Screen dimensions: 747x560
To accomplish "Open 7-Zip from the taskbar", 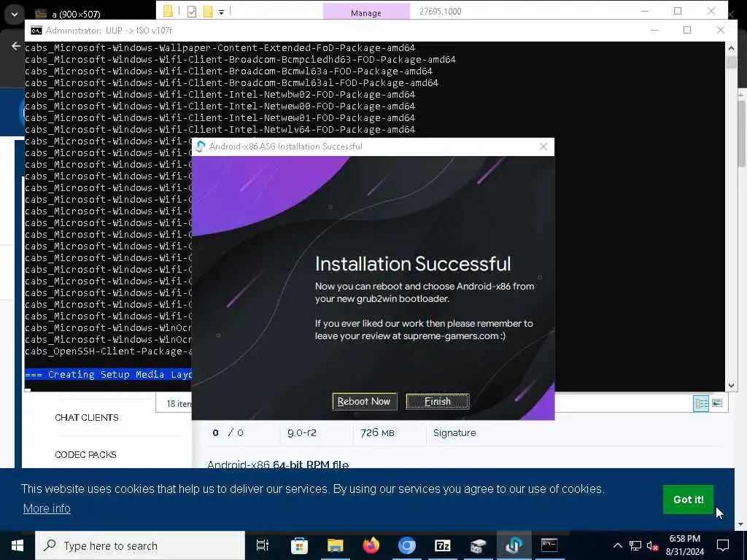I will 442,545.
